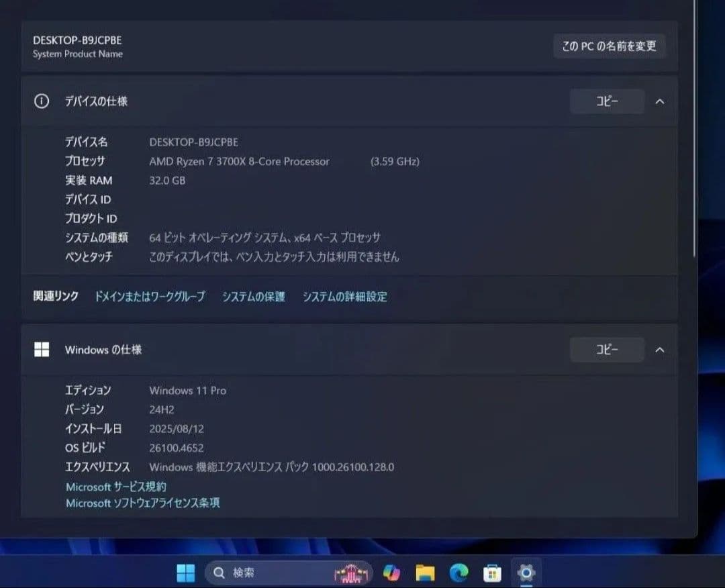725x588 pixels.
Task: Click the settings window vertical scrollbar
Action: coord(695,130)
